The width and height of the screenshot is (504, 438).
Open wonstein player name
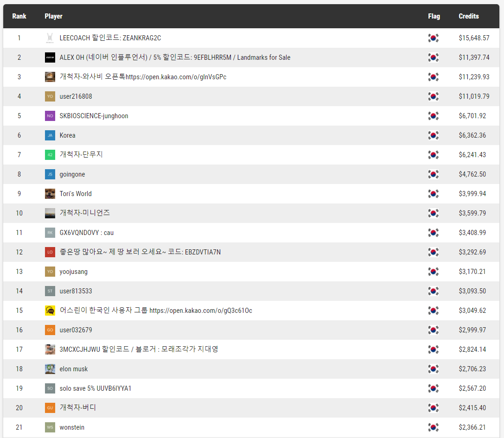(72, 427)
